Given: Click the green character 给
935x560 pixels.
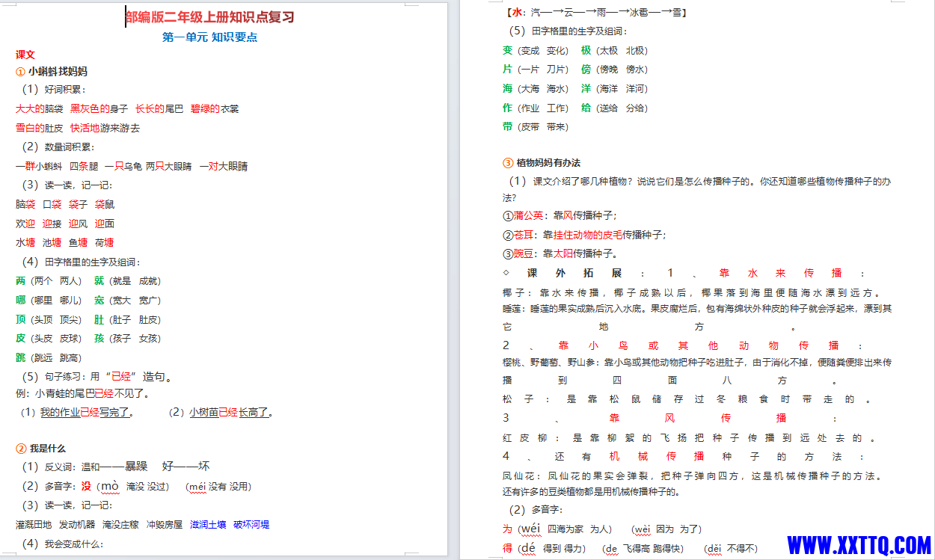Looking at the screenshot, I should tap(586, 108).
